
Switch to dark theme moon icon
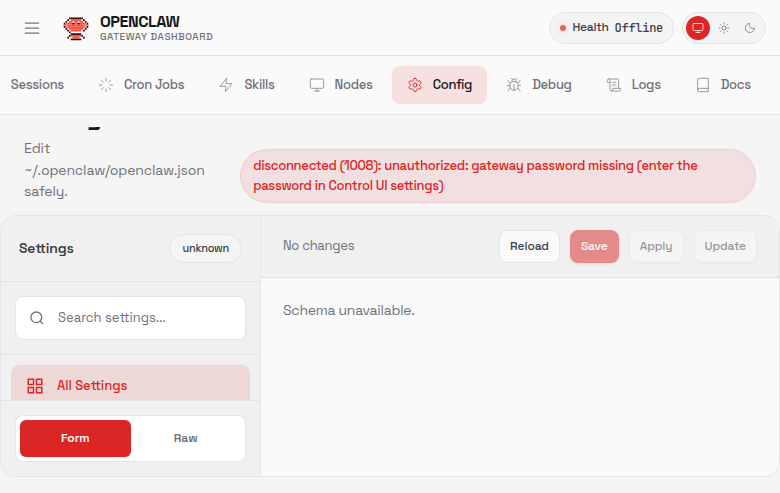[750, 28]
